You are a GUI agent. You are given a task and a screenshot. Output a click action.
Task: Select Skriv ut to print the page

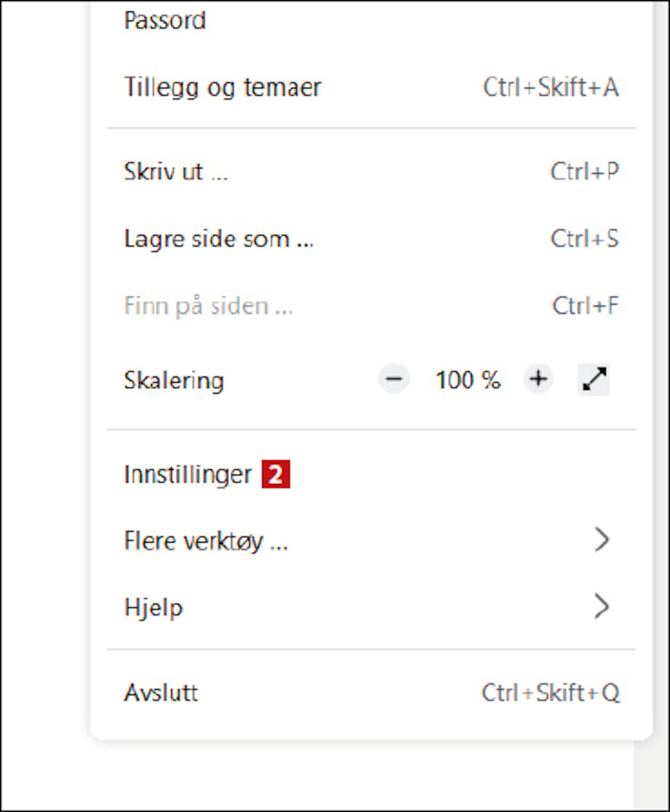(176, 172)
